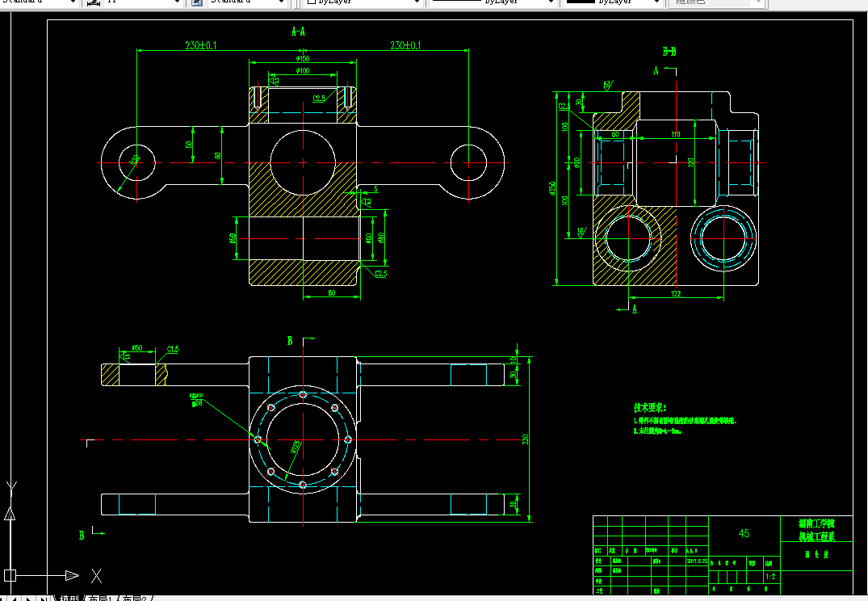Select the 120 vertical dimension in B-B view
Screen dimensions: 868x601
coord(691,162)
